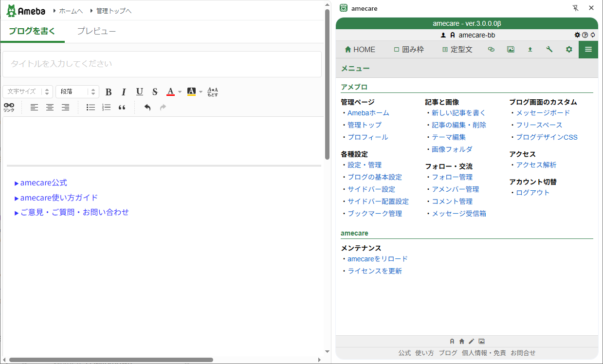Image resolution: width=603 pixels, height=364 pixels.
Task: Click the wrench tools icon in amecare
Action: (549, 50)
